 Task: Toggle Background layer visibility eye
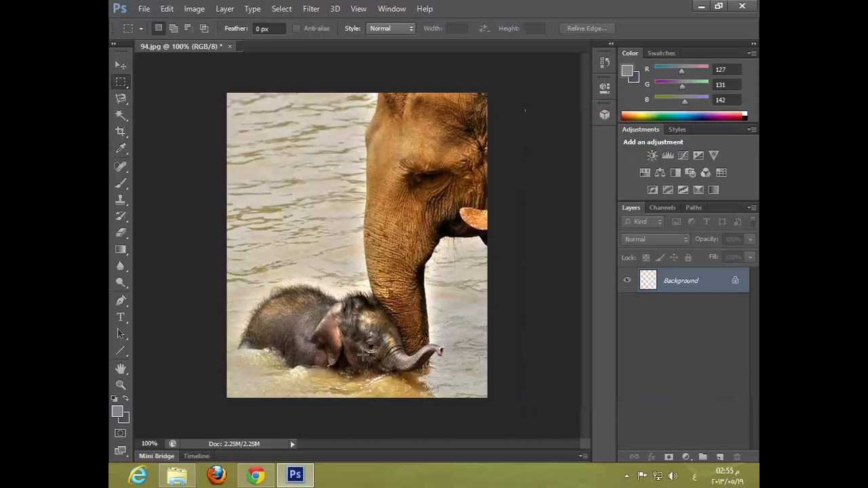[x=627, y=280]
